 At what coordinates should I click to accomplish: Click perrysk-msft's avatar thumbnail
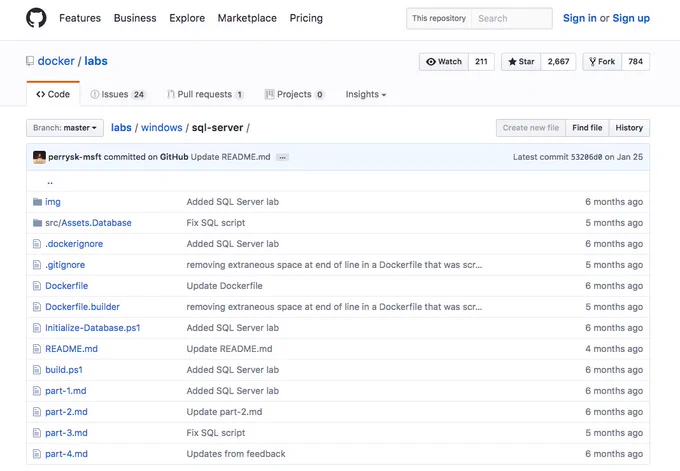39,157
